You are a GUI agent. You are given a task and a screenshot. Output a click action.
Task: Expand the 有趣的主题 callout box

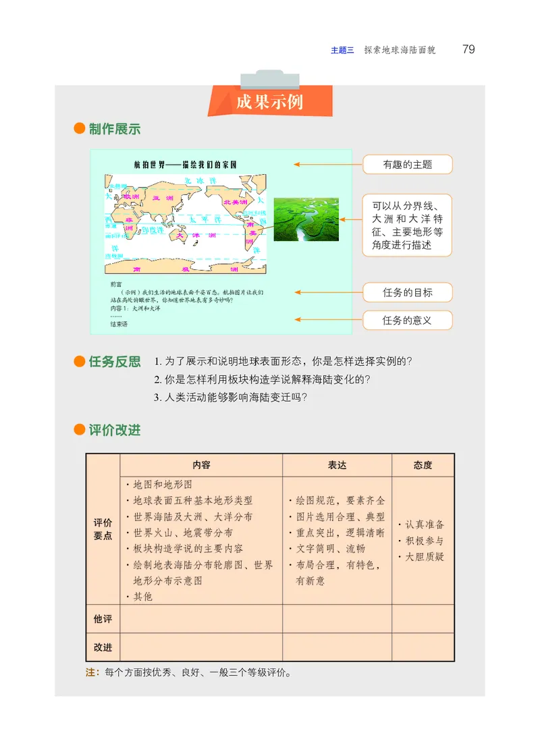coord(408,164)
